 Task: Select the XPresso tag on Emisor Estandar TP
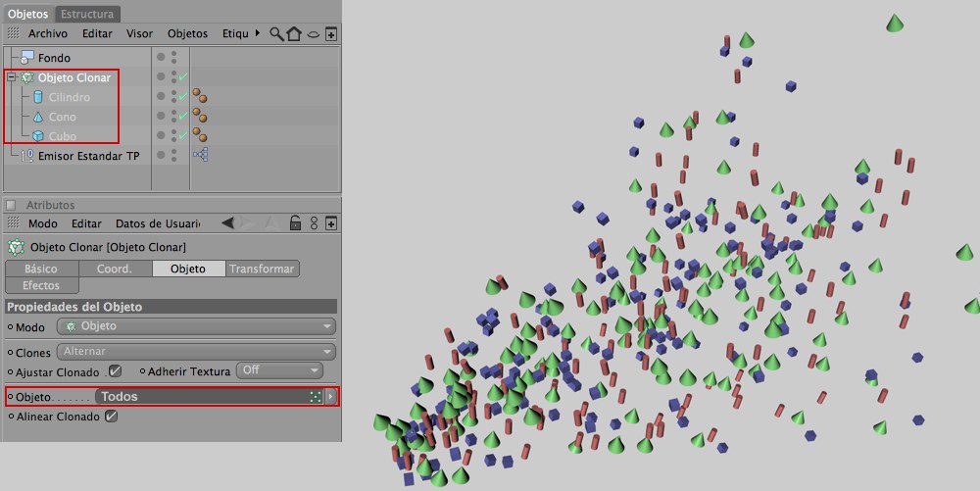[200, 155]
